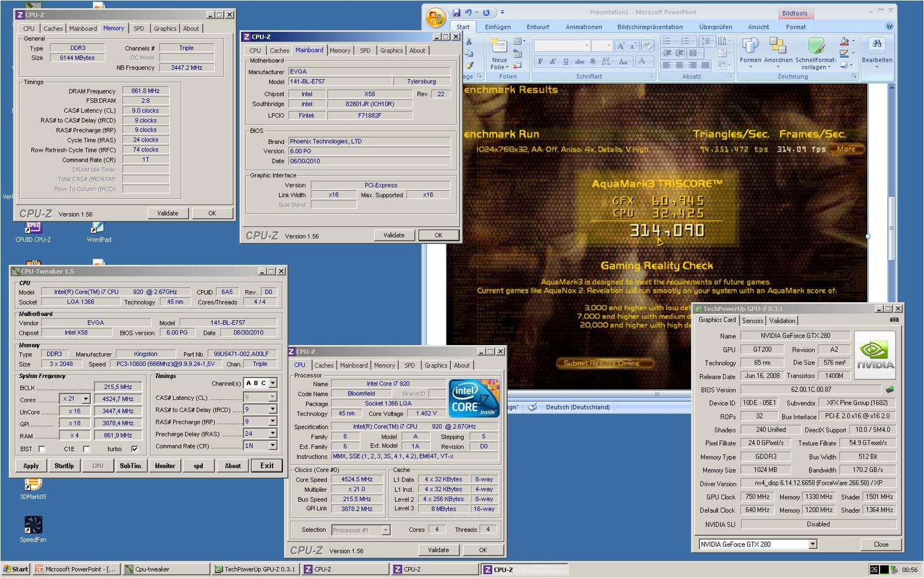Justify text in Absatz group

(x=706, y=65)
